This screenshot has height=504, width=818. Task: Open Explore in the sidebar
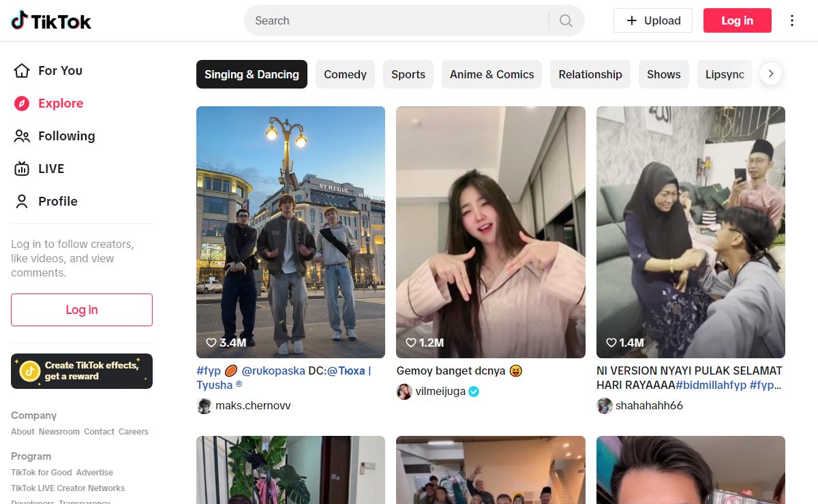[x=61, y=104]
